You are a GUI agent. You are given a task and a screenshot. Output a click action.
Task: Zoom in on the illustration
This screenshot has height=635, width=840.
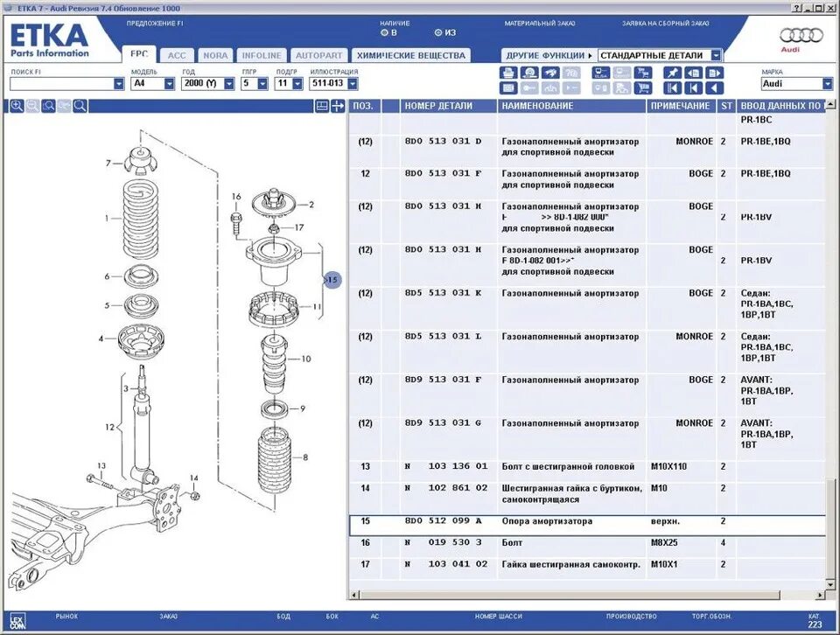pyautogui.click(x=17, y=106)
